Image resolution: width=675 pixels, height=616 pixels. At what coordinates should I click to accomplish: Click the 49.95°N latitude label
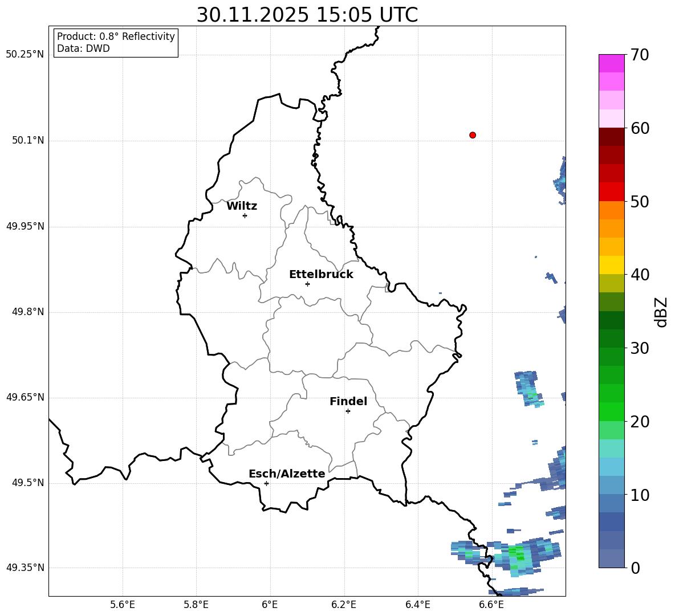point(25,226)
